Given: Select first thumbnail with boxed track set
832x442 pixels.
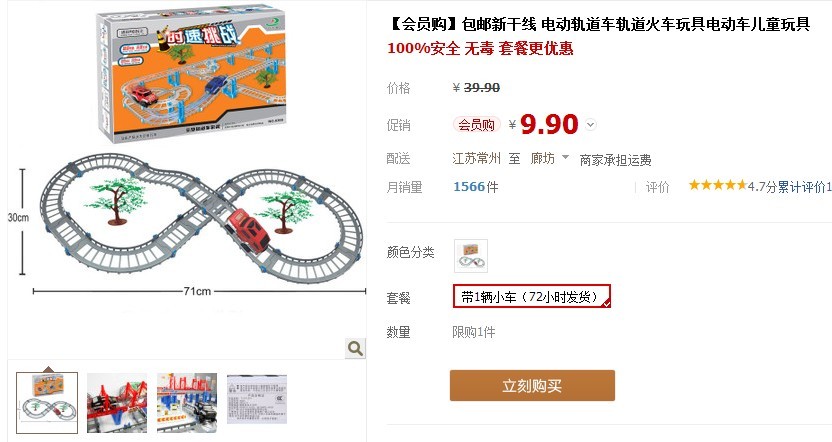Looking at the screenshot, I should pos(47,403).
